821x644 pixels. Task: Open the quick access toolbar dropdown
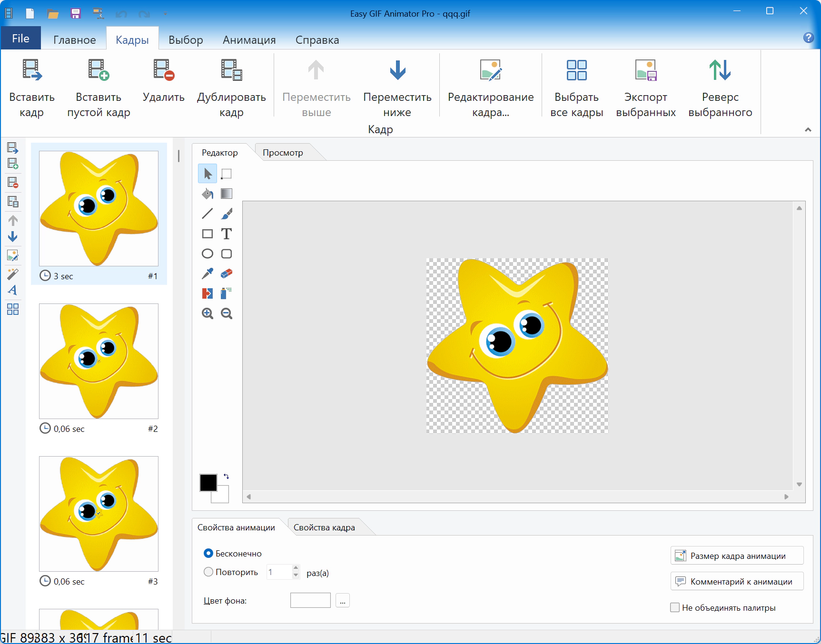click(x=165, y=13)
